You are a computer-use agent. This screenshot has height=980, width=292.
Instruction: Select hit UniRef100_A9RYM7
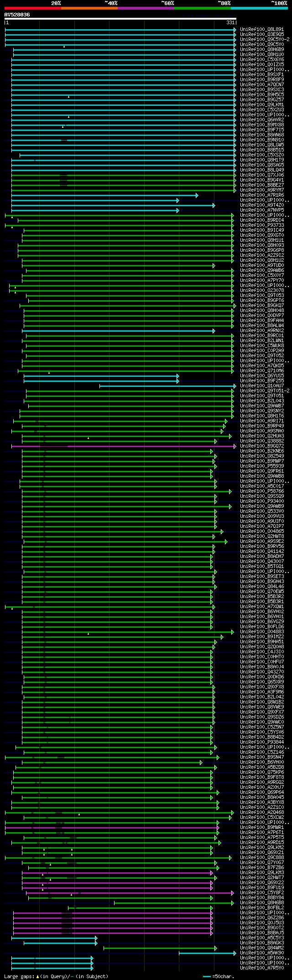[x=262, y=190]
